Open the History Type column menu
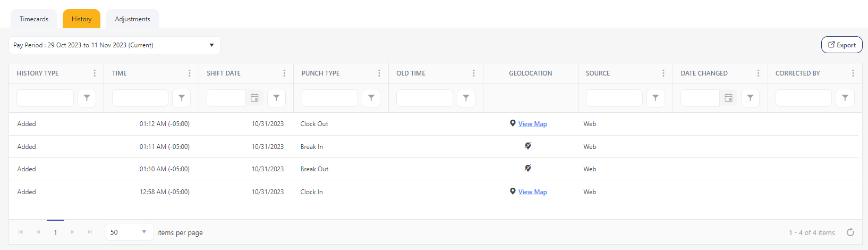868x250 pixels. 95,73
